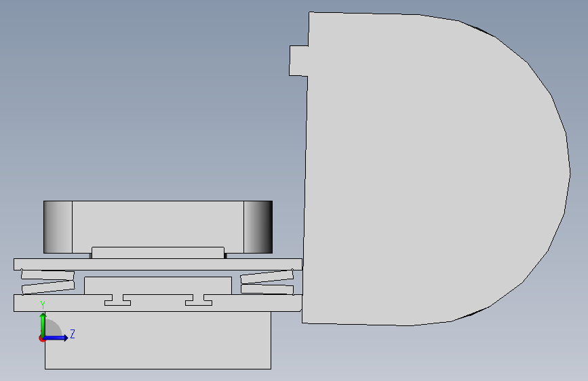Select the upper cylindrical block with shaded ends
Screen dimensions: 588x381
pyautogui.click(x=158, y=227)
